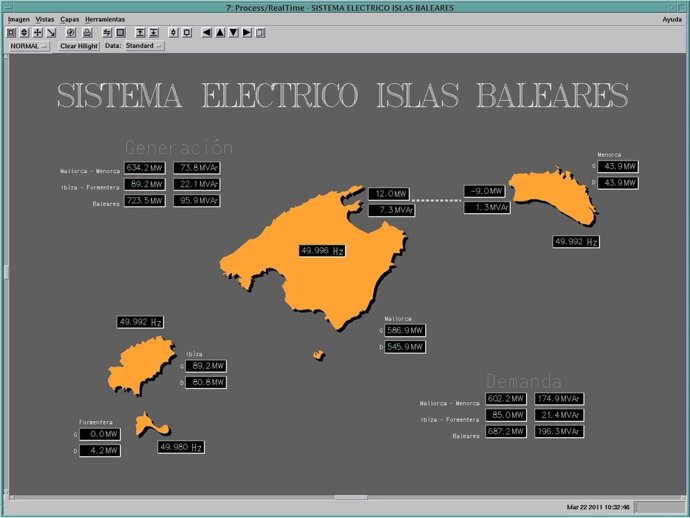
Task: Click the right arrow navigation icon
Action: tap(246, 32)
